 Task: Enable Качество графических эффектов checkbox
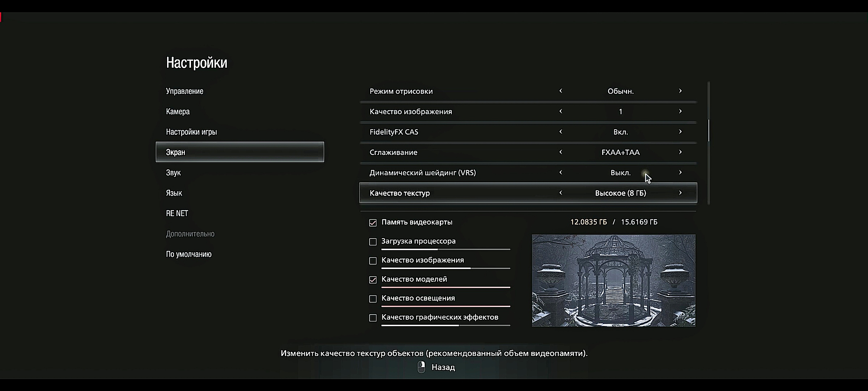click(373, 318)
